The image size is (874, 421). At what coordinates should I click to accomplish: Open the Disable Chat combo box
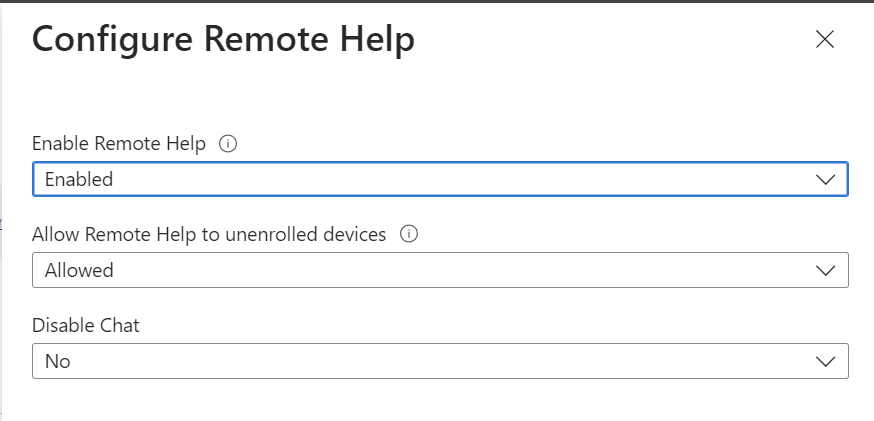pos(440,361)
